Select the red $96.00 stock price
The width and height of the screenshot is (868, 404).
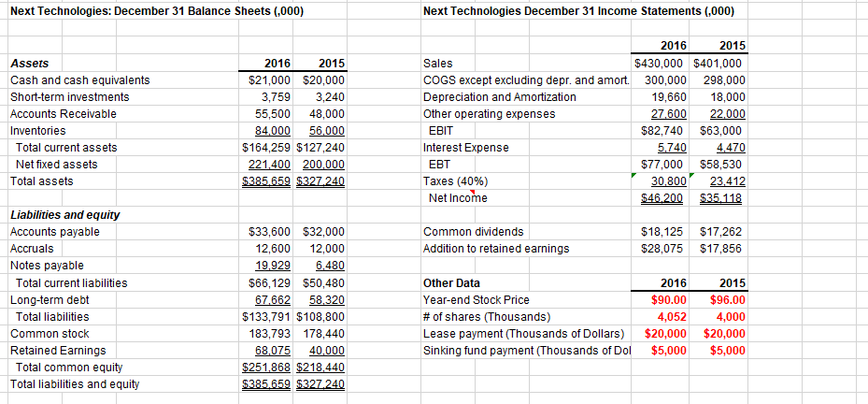pos(728,300)
